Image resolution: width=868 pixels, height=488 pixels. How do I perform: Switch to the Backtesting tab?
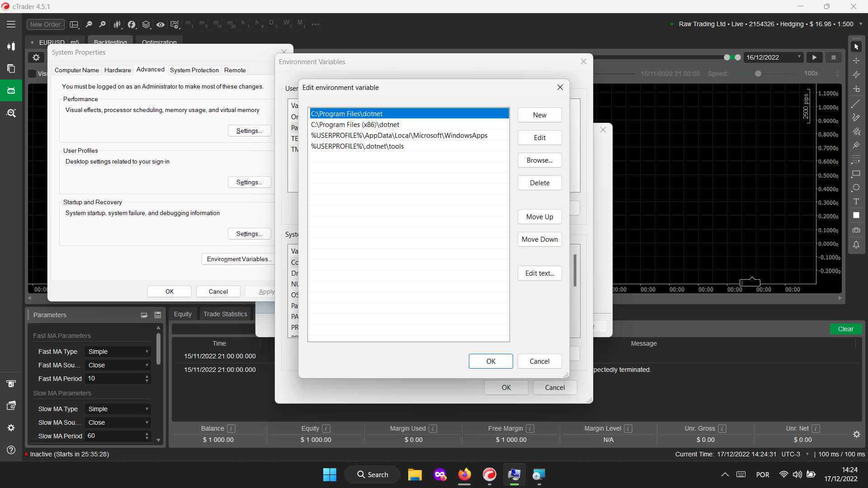tap(110, 42)
